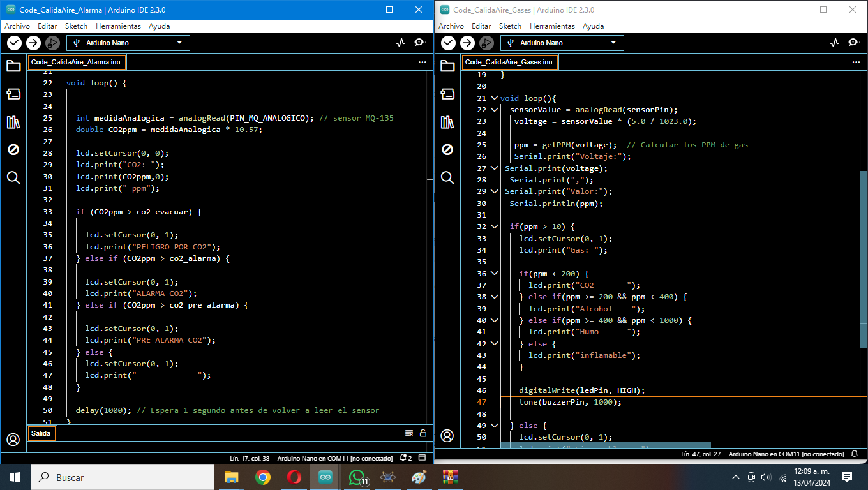Collapse fold arrow at line 40 in Gases

pyautogui.click(x=494, y=320)
